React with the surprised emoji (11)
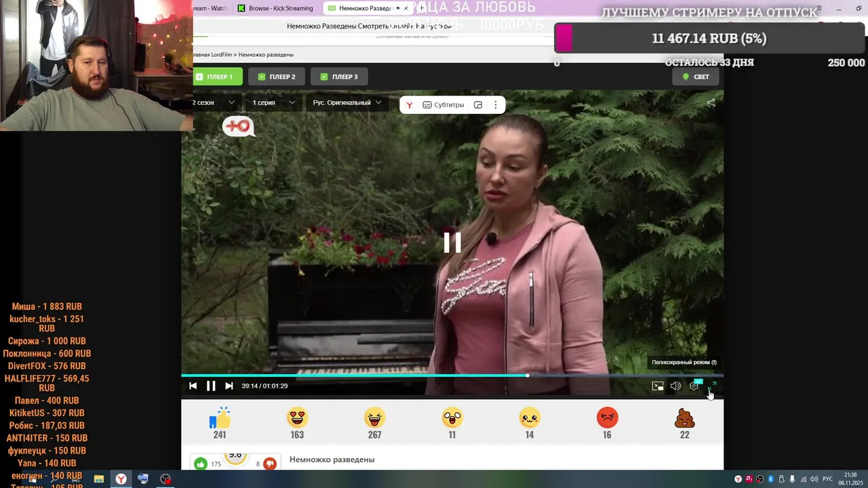The width and height of the screenshot is (868, 488). [452, 418]
